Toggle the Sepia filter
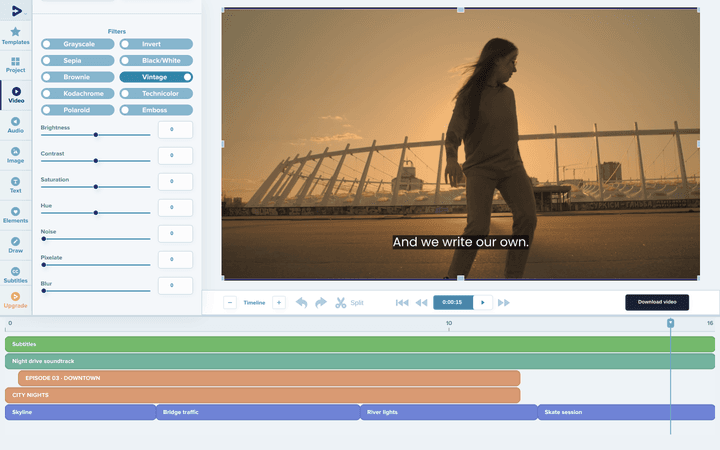The image size is (720, 450). pyautogui.click(x=78, y=61)
